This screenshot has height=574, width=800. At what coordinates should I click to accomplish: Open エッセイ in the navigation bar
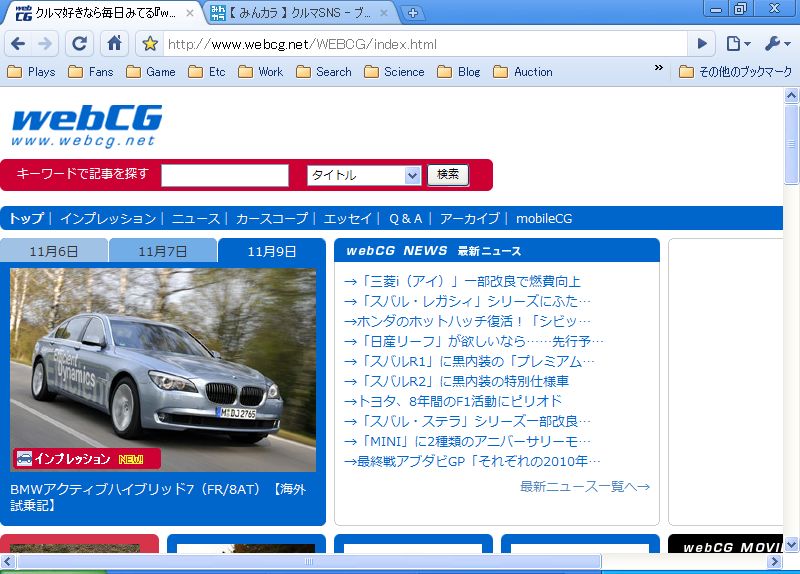(x=347, y=218)
